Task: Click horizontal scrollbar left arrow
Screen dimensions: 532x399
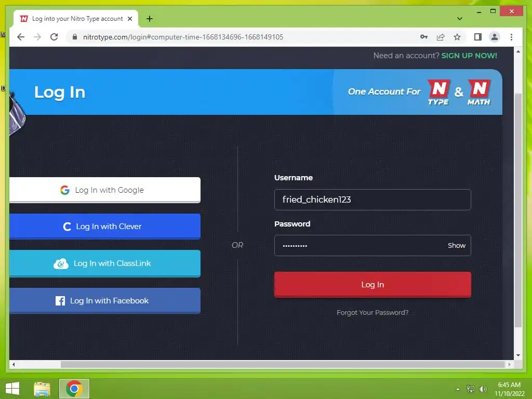Action: tap(14, 364)
